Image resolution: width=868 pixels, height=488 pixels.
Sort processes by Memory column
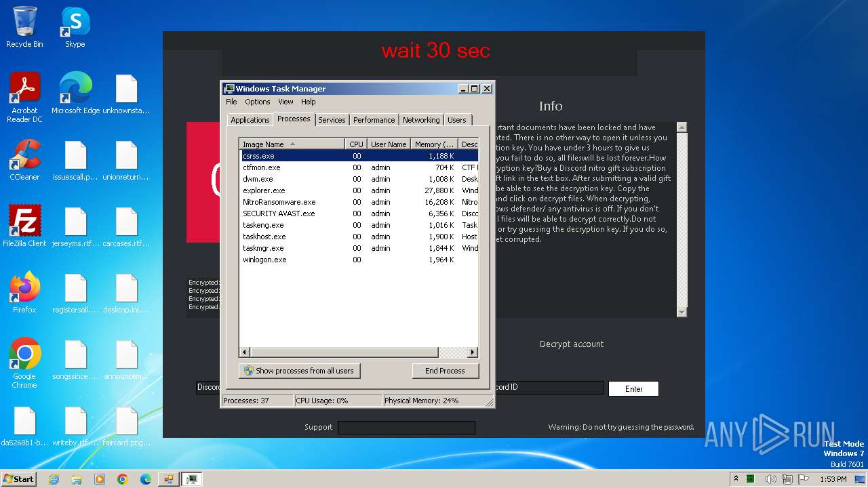[x=435, y=144]
